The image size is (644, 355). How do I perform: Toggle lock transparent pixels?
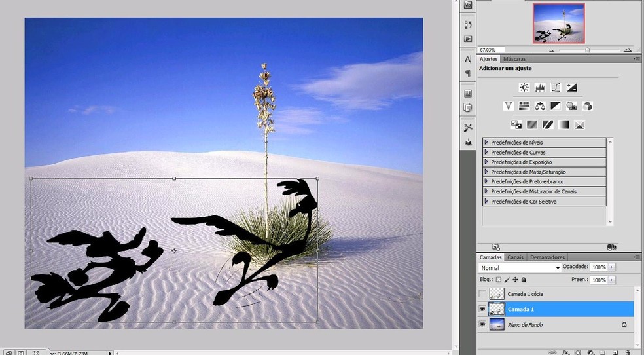point(498,280)
